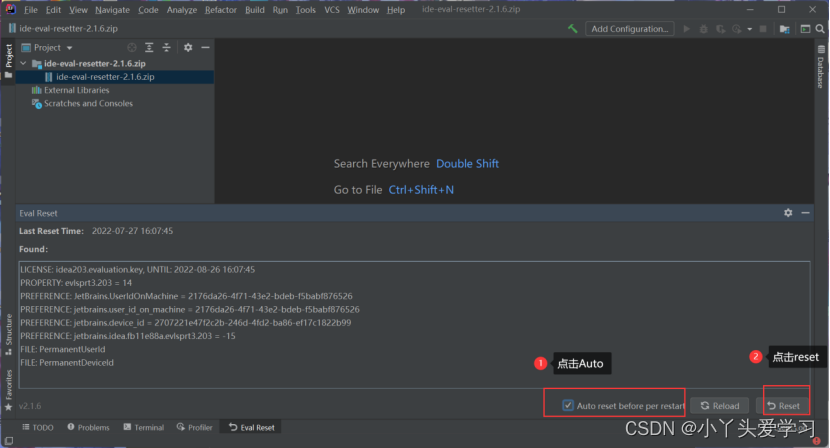Image resolution: width=830 pixels, height=448 pixels.
Task: Click the Run with Coverage icon
Action: click(x=720, y=29)
